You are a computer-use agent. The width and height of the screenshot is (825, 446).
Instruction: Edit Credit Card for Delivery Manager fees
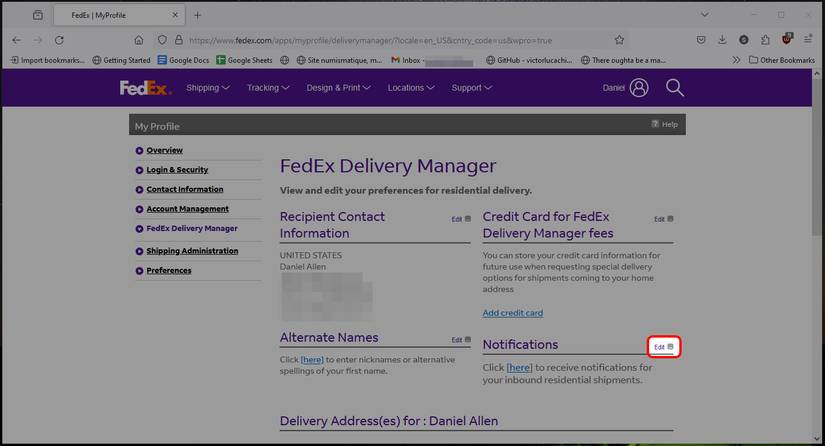coord(663,219)
